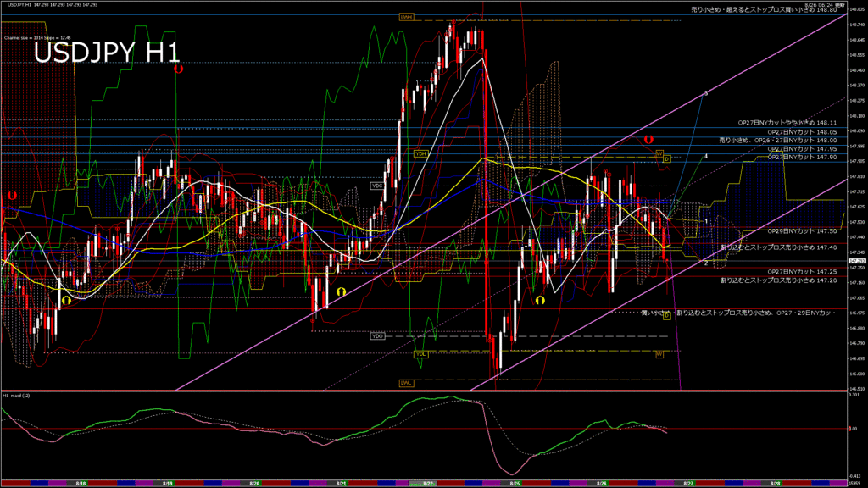The width and height of the screenshot is (868, 488).
Task: Click the 8/25 date on time axis
Action: [x=515, y=483]
